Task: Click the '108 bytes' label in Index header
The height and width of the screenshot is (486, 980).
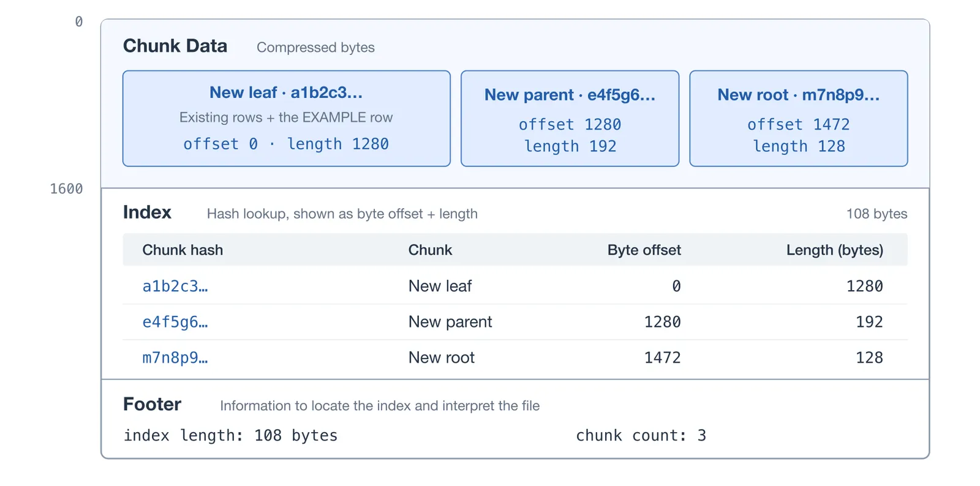Action: (876, 214)
